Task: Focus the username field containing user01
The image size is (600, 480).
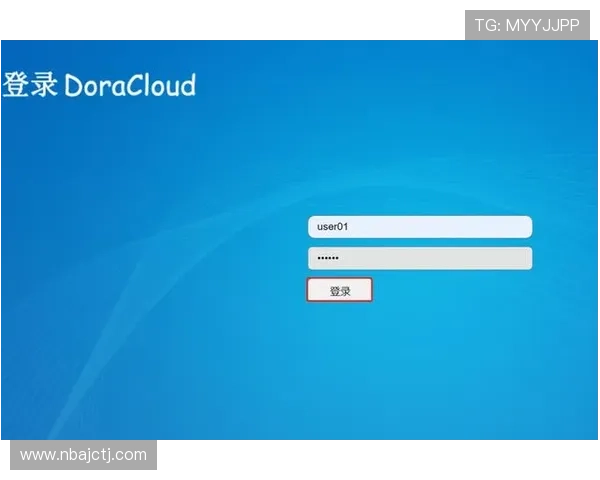Action: click(419, 227)
